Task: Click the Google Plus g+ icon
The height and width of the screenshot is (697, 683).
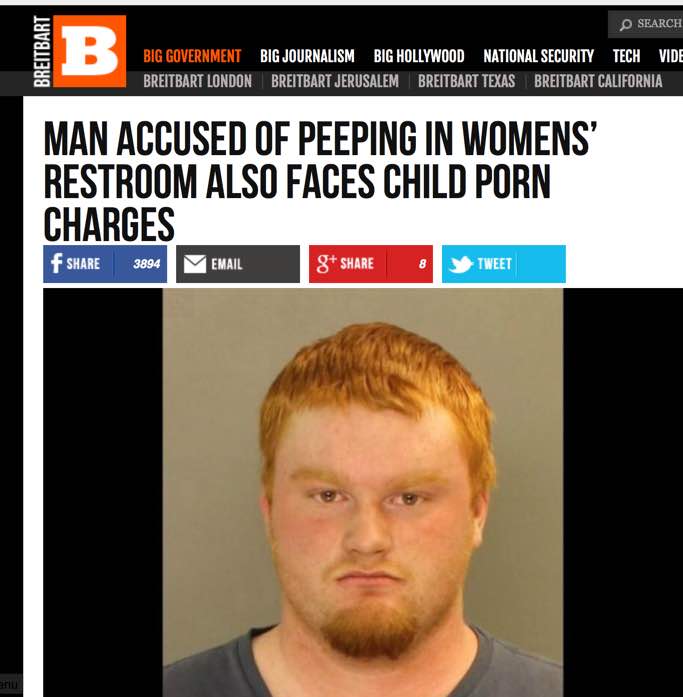Action: pos(326,264)
